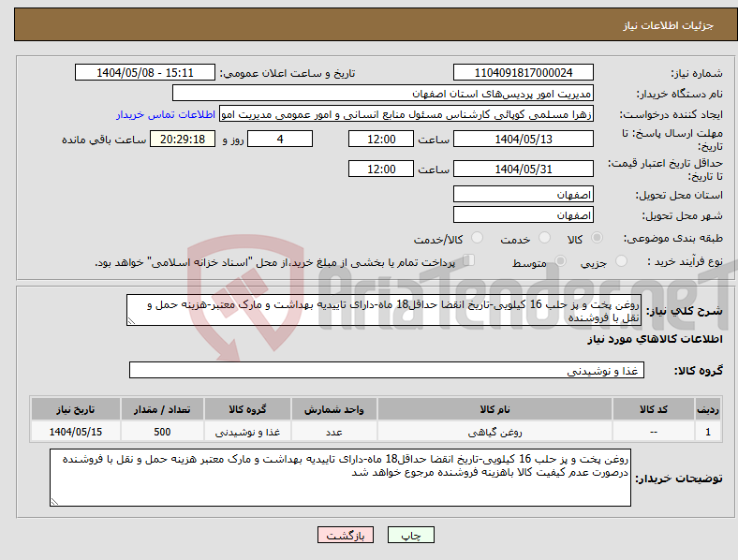
Task: Select the خدمت radio button
Action: [544, 238]
